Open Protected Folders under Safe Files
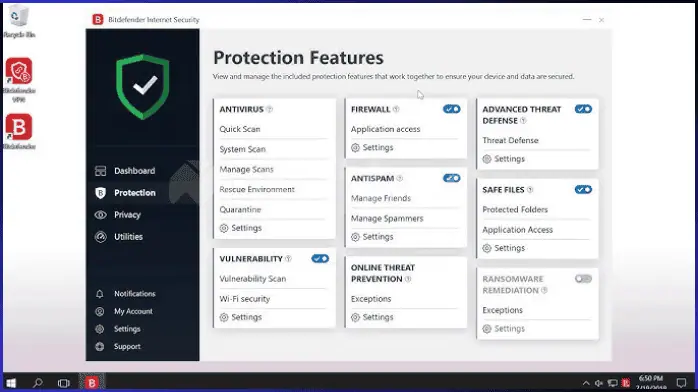The width and height of the screenshot is (698, 392). click(x=515, y=210)
